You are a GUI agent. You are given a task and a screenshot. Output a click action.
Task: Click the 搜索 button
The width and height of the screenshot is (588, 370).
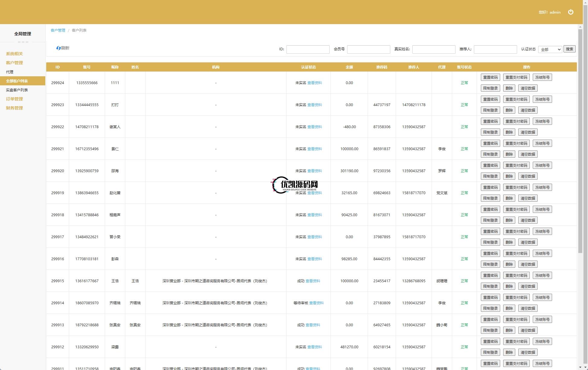point(569,49)
